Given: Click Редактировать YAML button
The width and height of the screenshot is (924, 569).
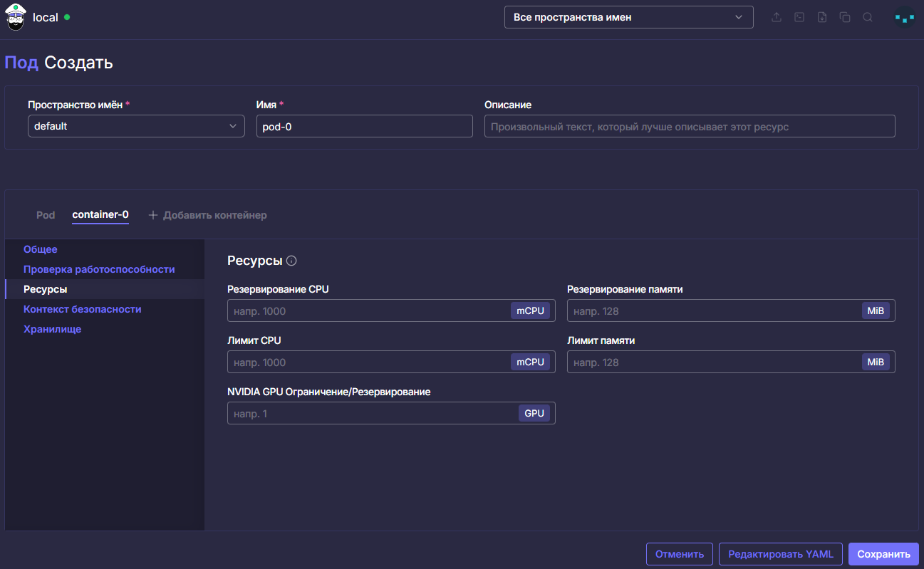Looking at the screenshot, I should click(x=781, y=554).
